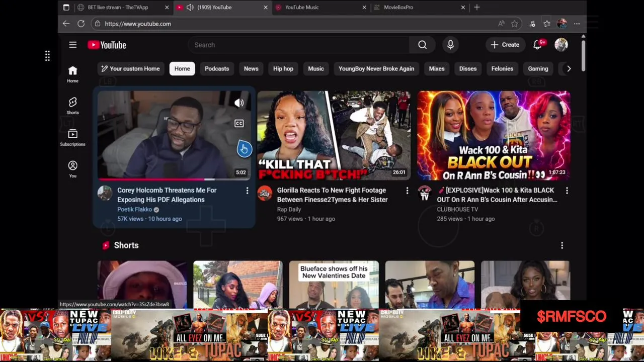Open the Corey Holcomb Threatens Me title

pos(167,195)
